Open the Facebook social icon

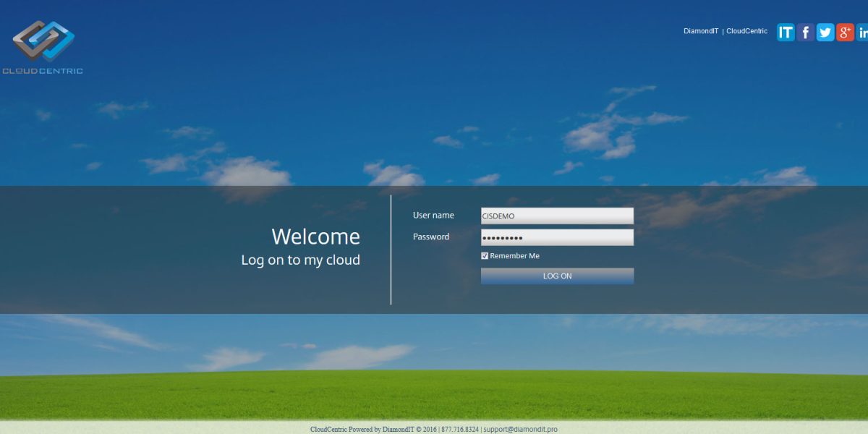point(804,32)
